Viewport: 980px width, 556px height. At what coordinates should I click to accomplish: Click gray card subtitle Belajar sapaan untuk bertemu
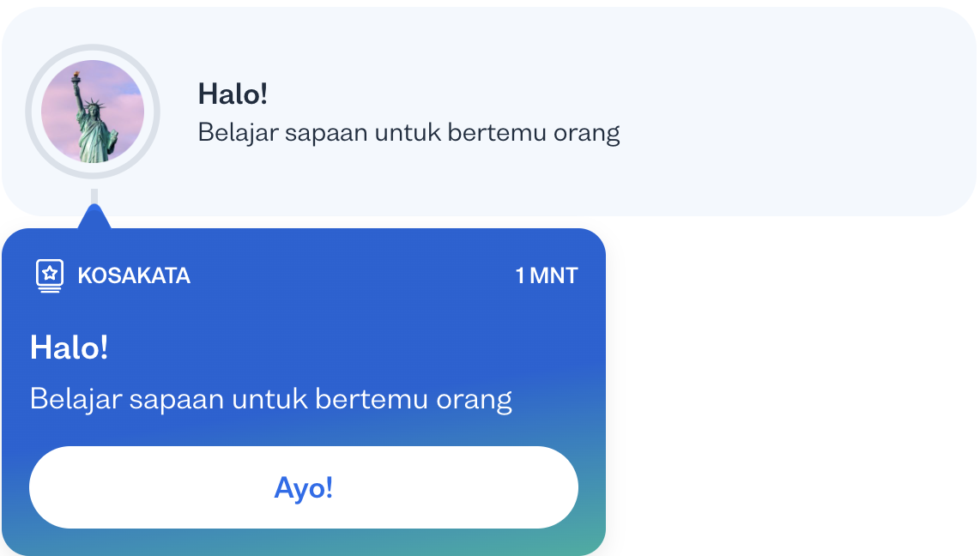click(x=408, y=132)
